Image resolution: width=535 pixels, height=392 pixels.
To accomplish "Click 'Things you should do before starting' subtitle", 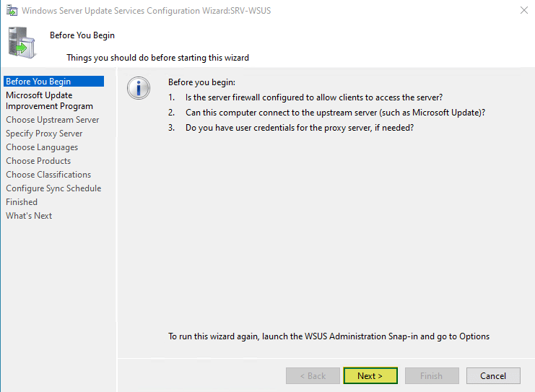I will pos(157,58).
